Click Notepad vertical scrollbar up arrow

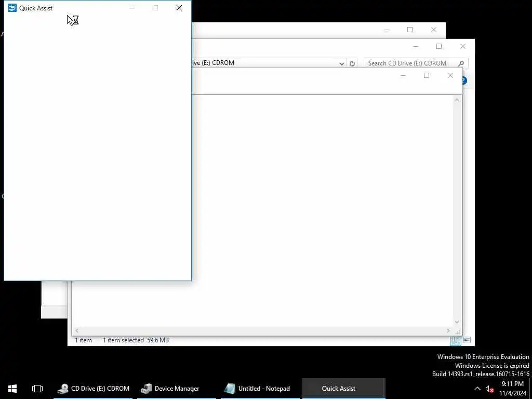click(x=457, y=100)
